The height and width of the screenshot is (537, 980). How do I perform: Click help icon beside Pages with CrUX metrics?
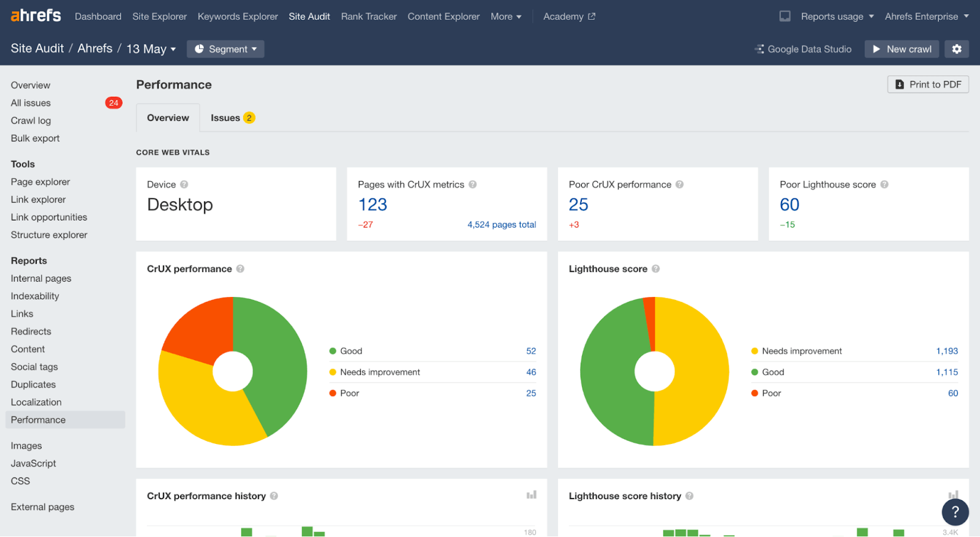pyautogui.click(x=473, y=184)
